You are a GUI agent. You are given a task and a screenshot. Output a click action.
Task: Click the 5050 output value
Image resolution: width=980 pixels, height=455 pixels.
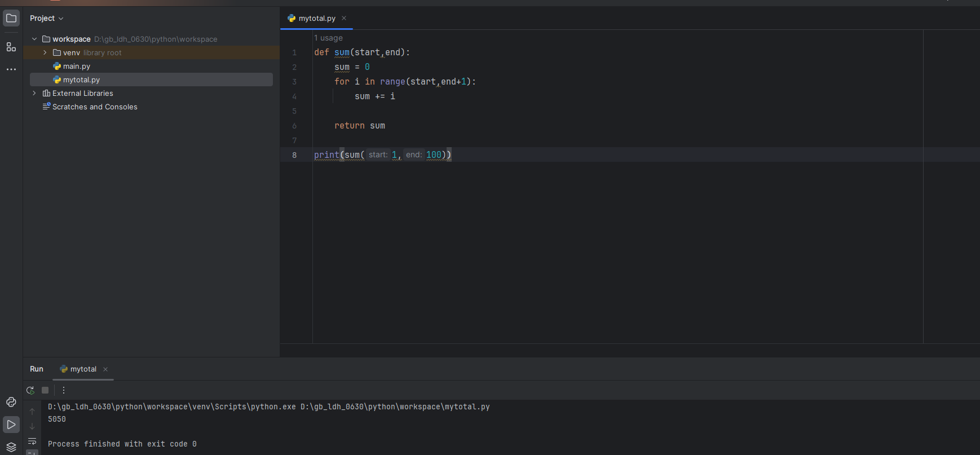[x=57, y=419]
